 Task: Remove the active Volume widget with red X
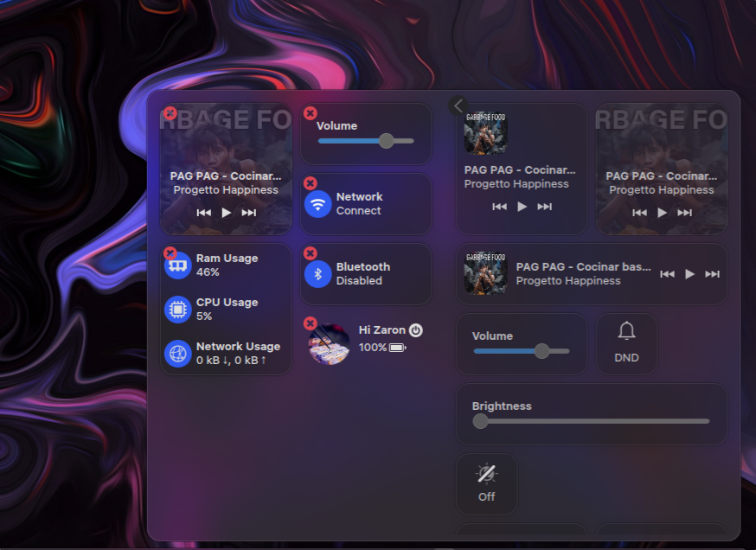tap(310, 113)
